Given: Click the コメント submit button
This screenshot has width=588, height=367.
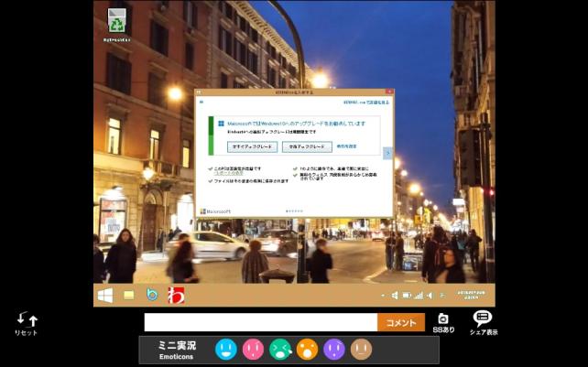Looking at the screenshot, I should click(x=401, y=322).
